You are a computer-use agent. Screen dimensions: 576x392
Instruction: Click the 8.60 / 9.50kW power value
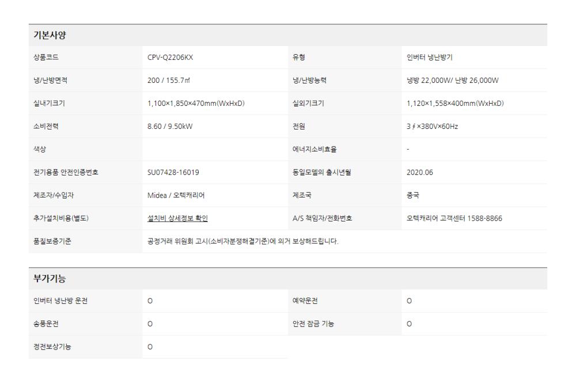tap(170, 126)
